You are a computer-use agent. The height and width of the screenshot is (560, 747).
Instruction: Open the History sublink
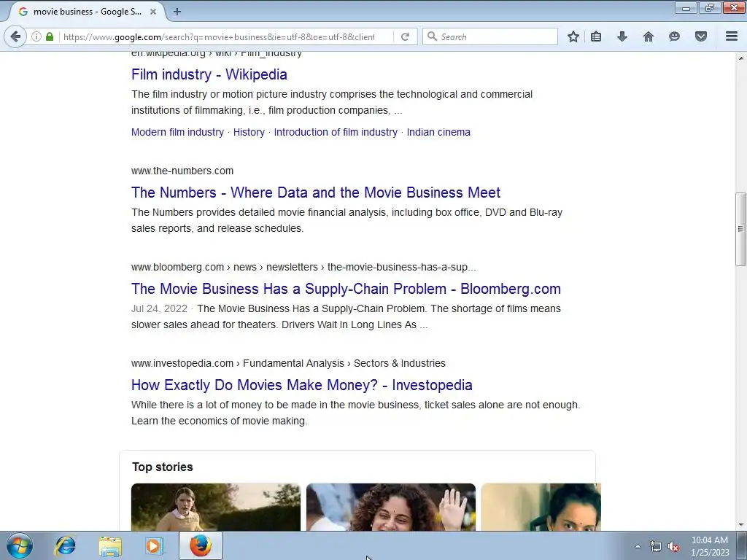click(x=249, y=132)
